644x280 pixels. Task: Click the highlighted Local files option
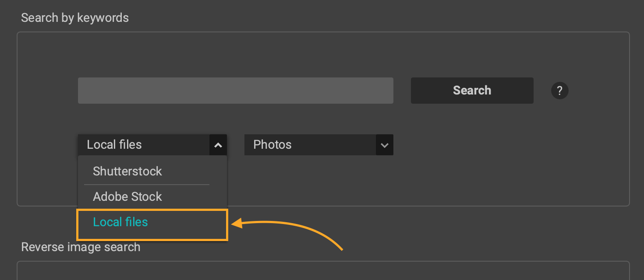tap(120, 222)
